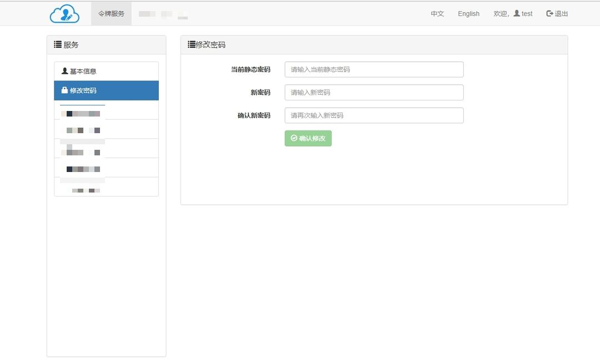Switch interface language to English
Viewport: 600px width, 364px height.
468,13
